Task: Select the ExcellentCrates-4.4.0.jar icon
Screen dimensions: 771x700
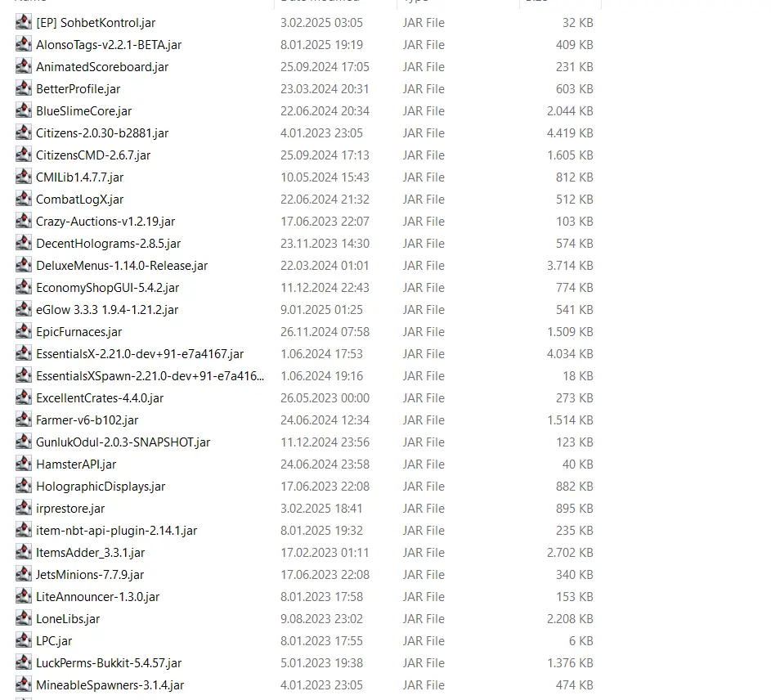Action: [24, 398]
